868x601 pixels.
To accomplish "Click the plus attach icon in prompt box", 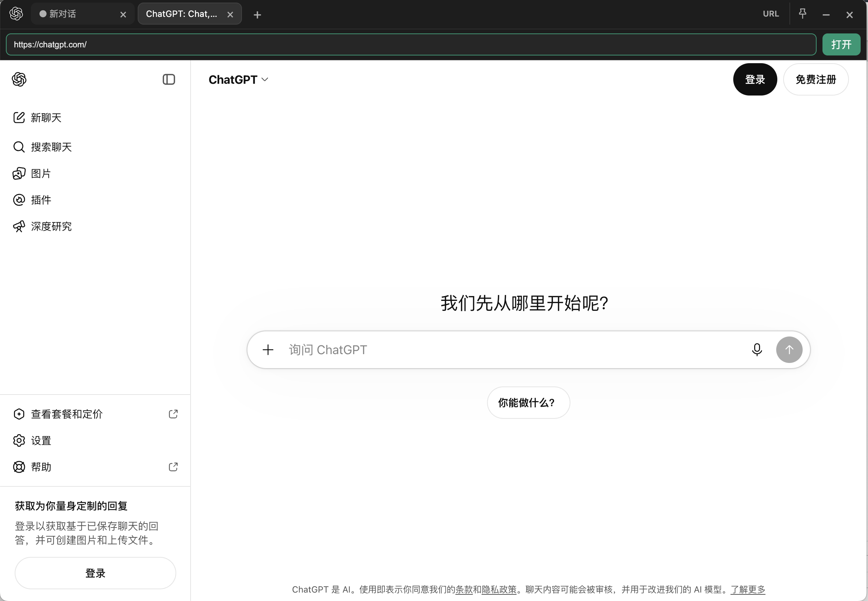I will (x=268, y=350).
